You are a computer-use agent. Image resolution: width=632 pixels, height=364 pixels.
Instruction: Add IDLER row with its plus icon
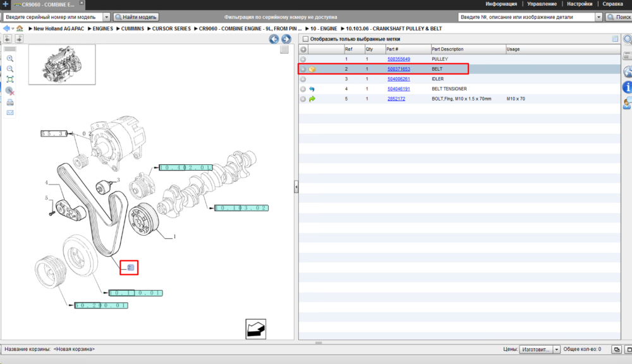pyautogui.click(x=303, y=79)
